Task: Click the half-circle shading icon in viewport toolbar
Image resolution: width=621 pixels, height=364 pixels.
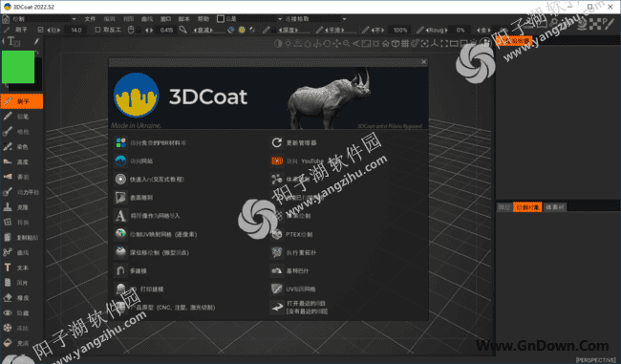Action: pyautogui.click(x=278, y=44)
